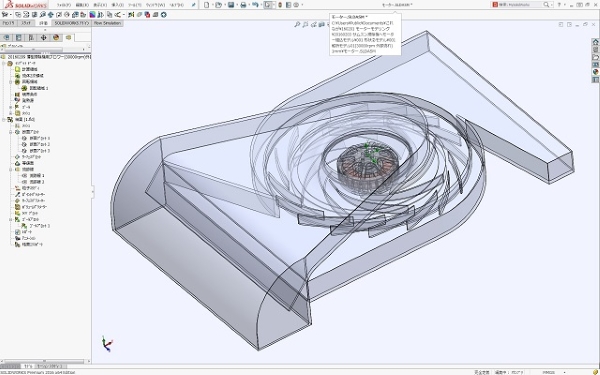The image size is (600, 375).
Task: Click the New document icon
Action: click(207, 5)
